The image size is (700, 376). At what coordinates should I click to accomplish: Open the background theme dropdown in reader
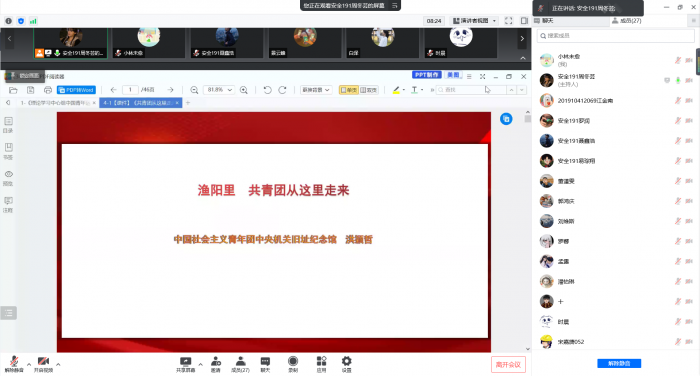click(316, 90)
